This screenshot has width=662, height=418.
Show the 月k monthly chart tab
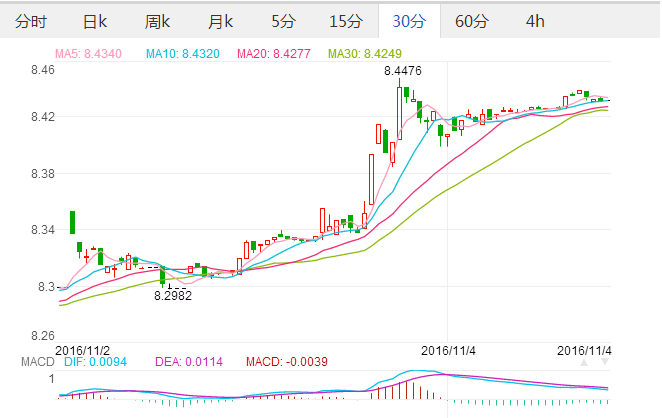click(220, 21)
